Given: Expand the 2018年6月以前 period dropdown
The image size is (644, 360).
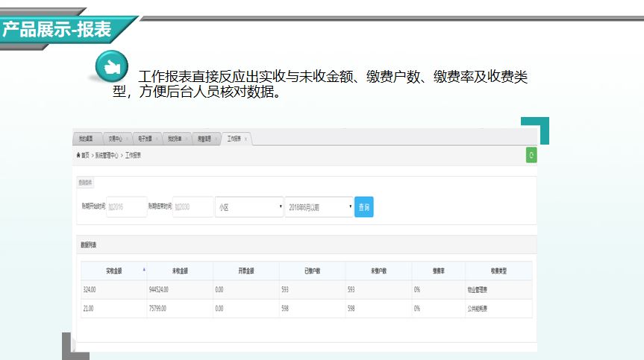Looking at the screenshot, I should pyautogui.click(x=319, y=207).
